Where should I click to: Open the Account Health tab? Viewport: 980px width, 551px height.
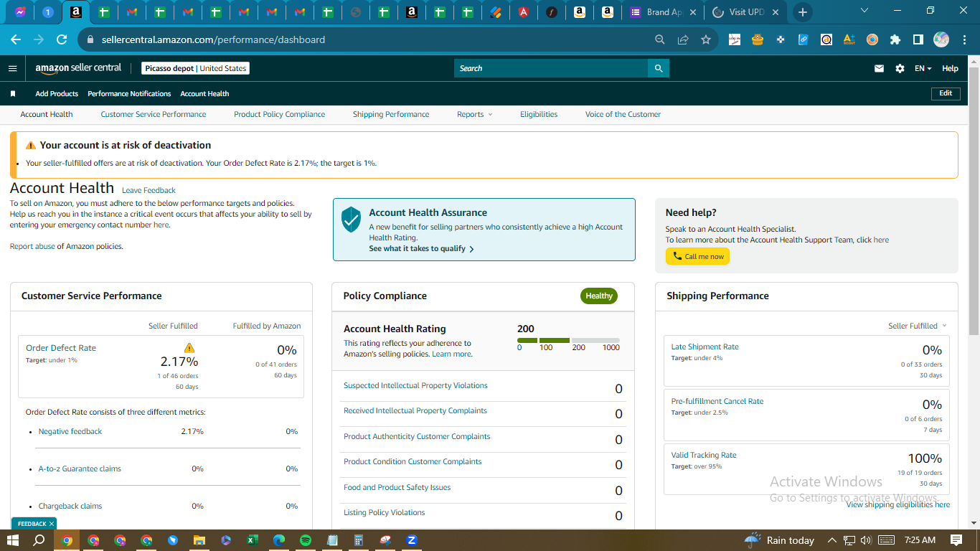click(x=47, y=114)
